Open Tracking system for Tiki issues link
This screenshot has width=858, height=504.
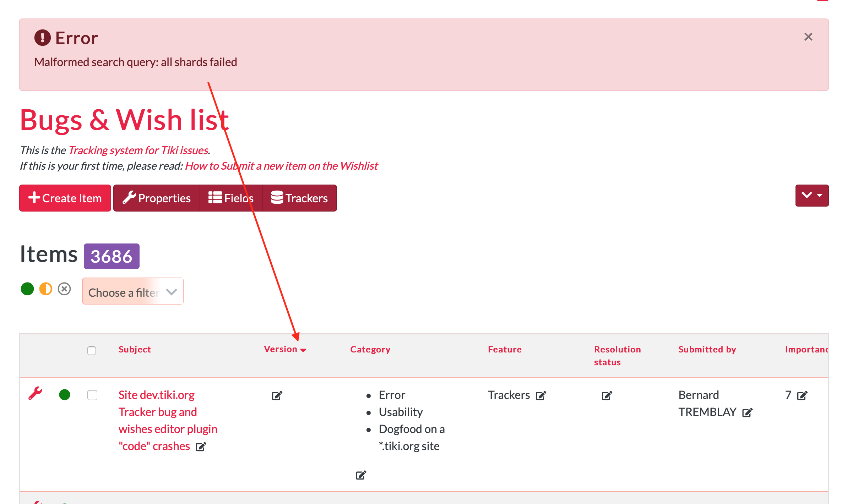[138, 150]
